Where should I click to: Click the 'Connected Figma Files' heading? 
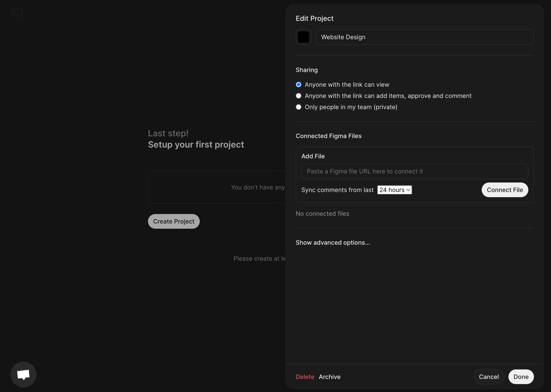coord(329,136)
